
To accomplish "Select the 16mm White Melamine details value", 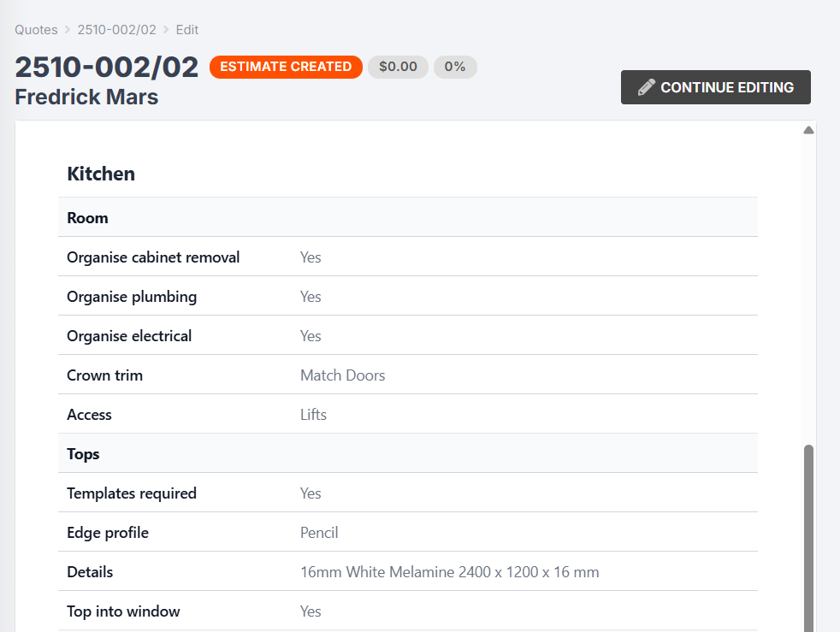I will click(449, 572).
